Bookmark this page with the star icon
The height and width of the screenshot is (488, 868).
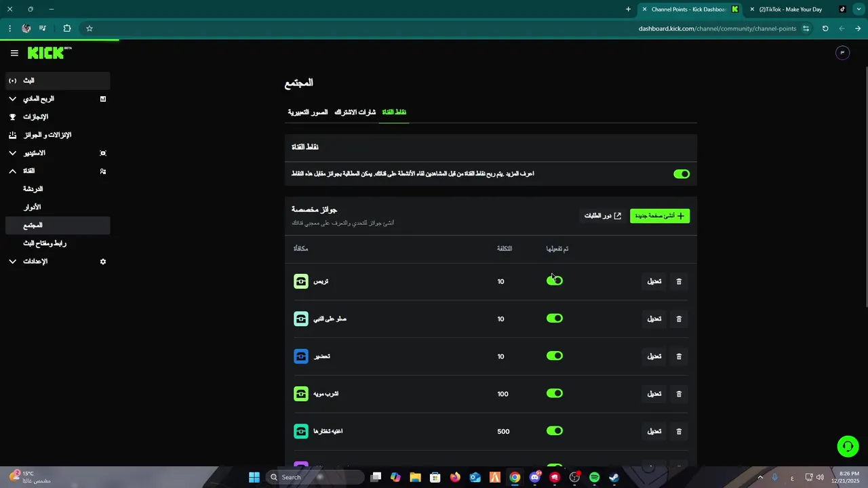click(89, 28)
